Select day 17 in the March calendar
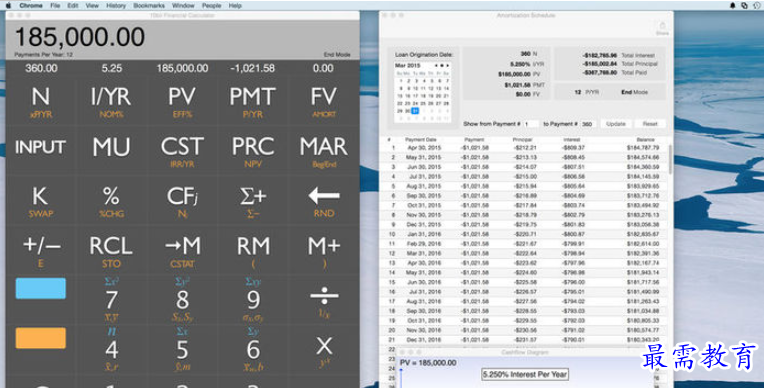This screenshot has width=764, height=388. coord(415,96)
